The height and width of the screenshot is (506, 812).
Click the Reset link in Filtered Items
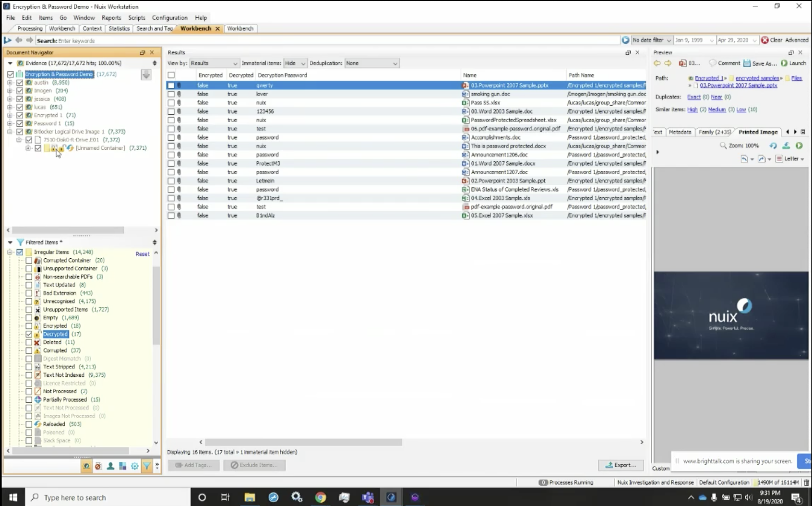coord(143,253)
